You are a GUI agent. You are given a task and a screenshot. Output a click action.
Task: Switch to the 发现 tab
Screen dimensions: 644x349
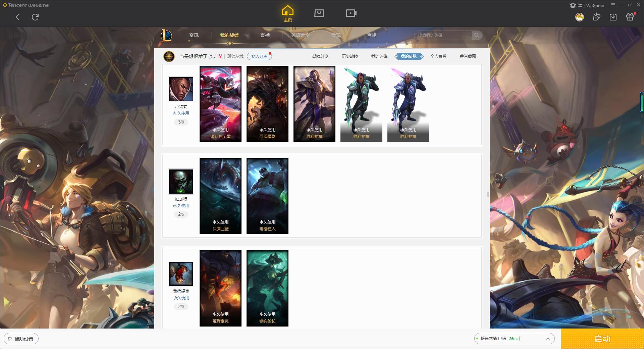(336, 35)
